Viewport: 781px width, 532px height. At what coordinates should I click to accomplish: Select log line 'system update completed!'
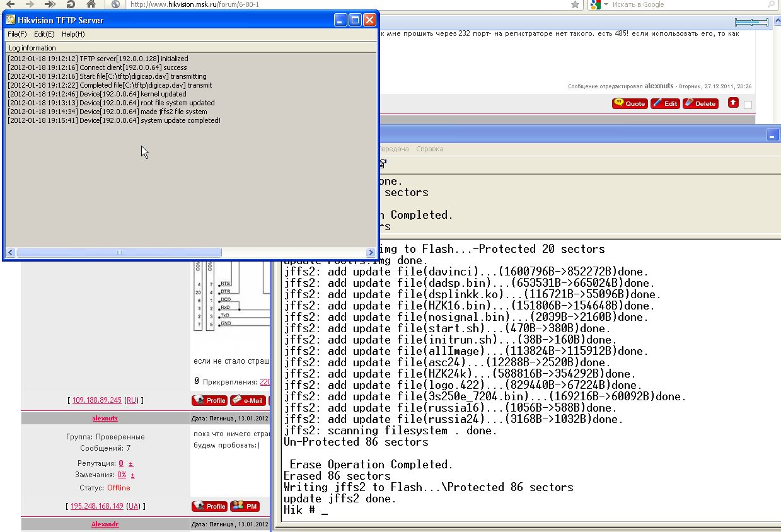point(114,120)
